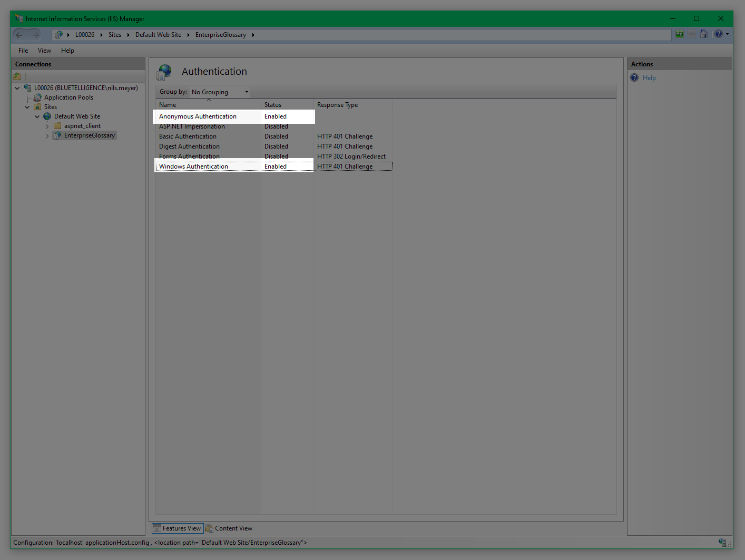Click the blue Help icon in the toolbar
This screenshot has width=745, height=560.
coord(718,34)
